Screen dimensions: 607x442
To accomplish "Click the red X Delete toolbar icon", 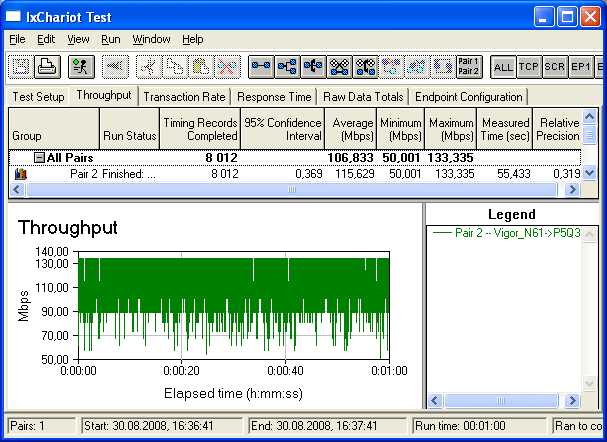I will point(227,67).
